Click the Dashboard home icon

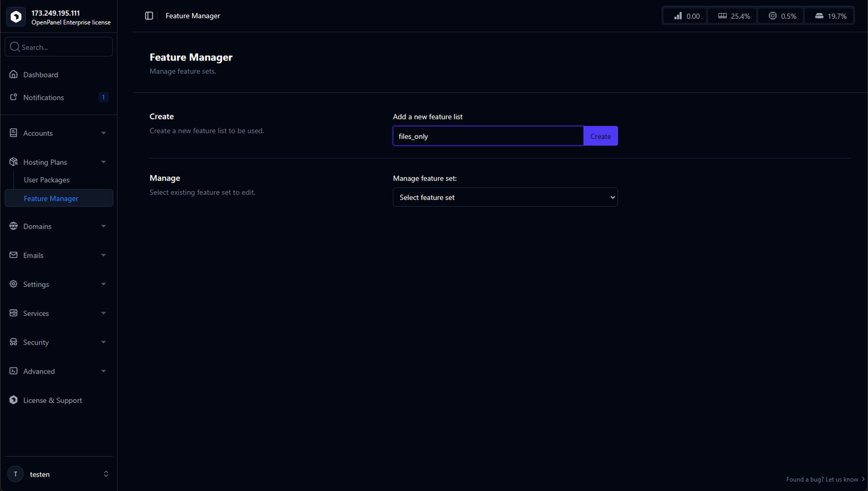tap(14, 75)
